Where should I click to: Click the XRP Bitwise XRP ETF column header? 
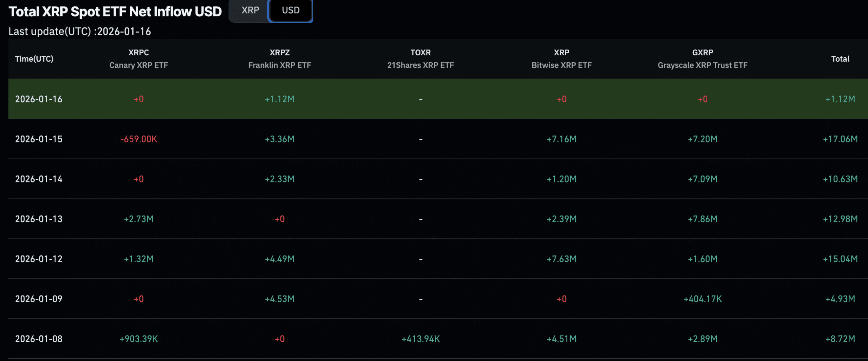[x=561, y=59]
